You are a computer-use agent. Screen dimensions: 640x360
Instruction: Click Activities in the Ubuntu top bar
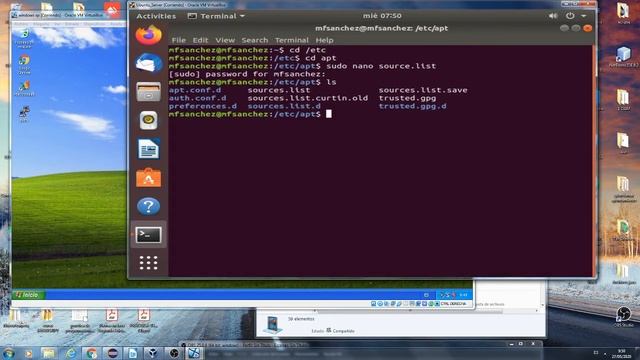point(156,16)
